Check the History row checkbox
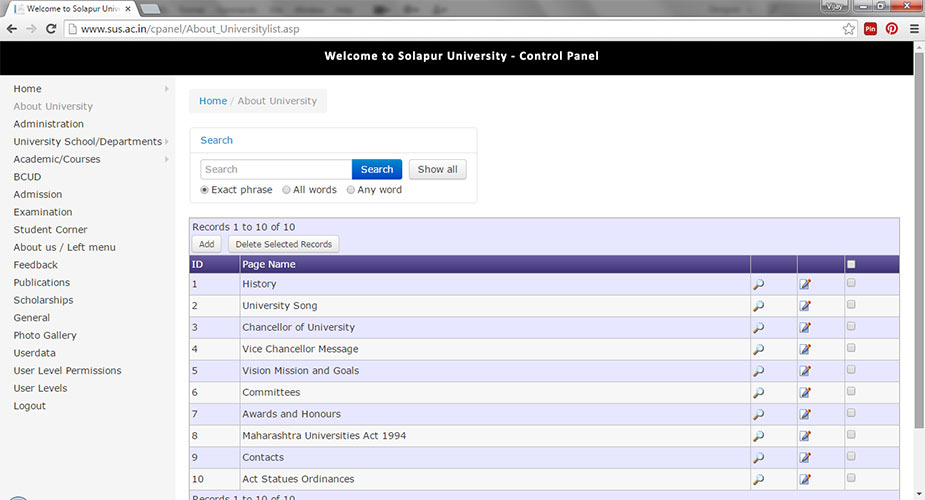Viewport: 925px width, 500px height. point(851,283)
